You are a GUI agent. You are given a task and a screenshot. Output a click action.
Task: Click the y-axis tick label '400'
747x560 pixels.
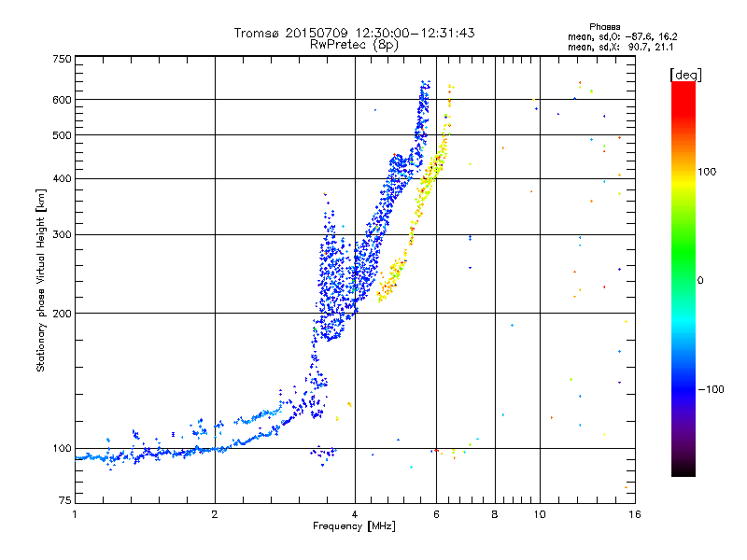click(62, 178)
